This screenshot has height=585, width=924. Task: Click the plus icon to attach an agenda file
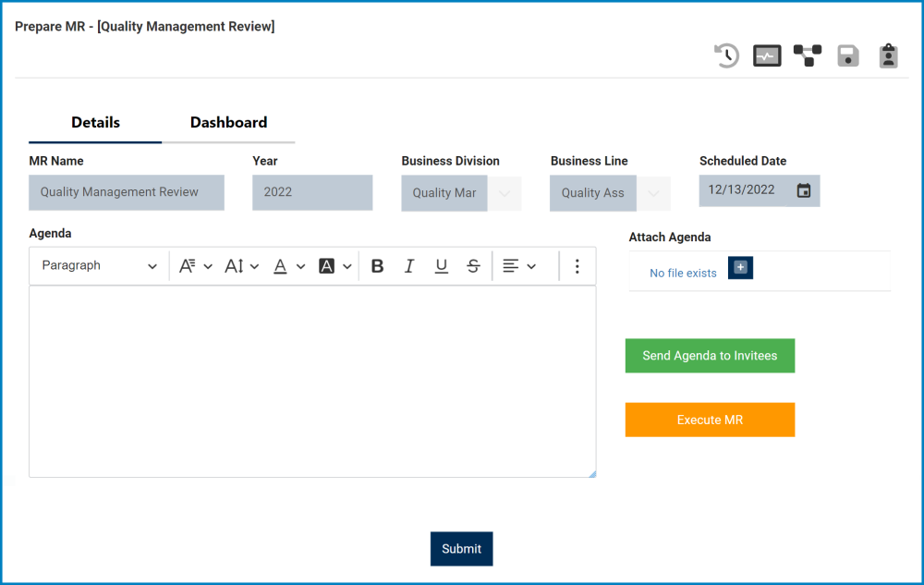click(x=739, y=267)
